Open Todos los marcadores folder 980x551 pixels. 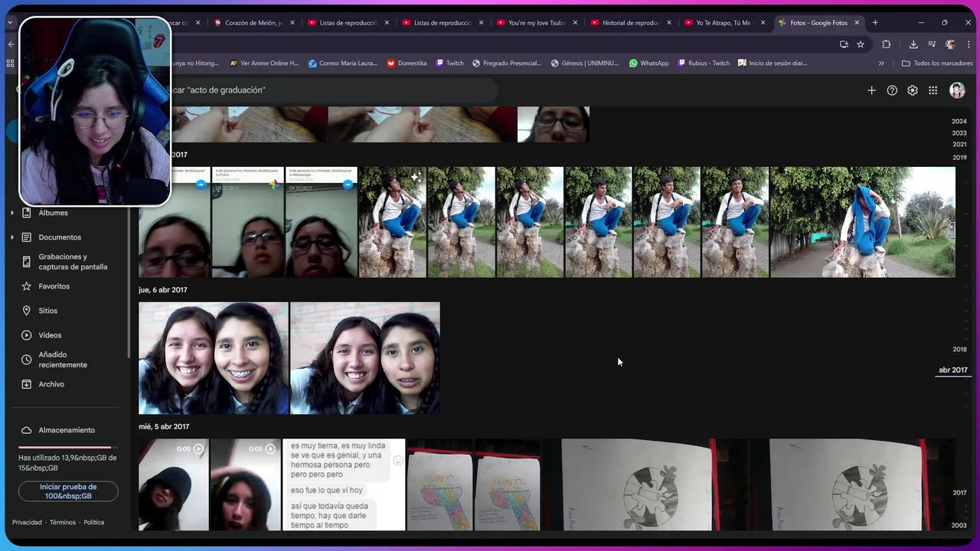pos(937,64)
